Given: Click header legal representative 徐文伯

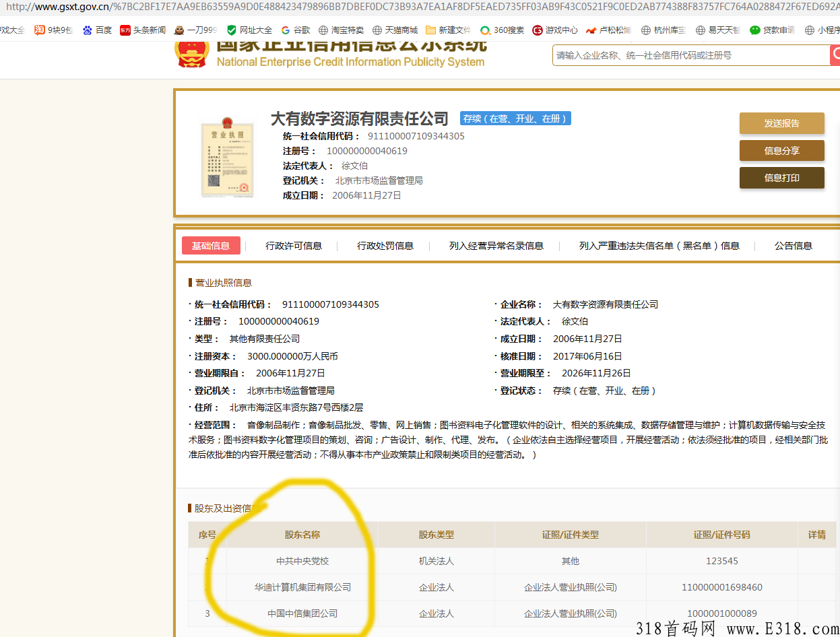Looking at the screenshot, I should click(354, 166).
